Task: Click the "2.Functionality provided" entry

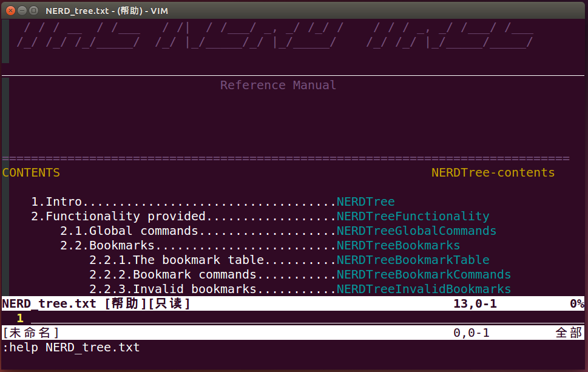Action: coord(118,217)
